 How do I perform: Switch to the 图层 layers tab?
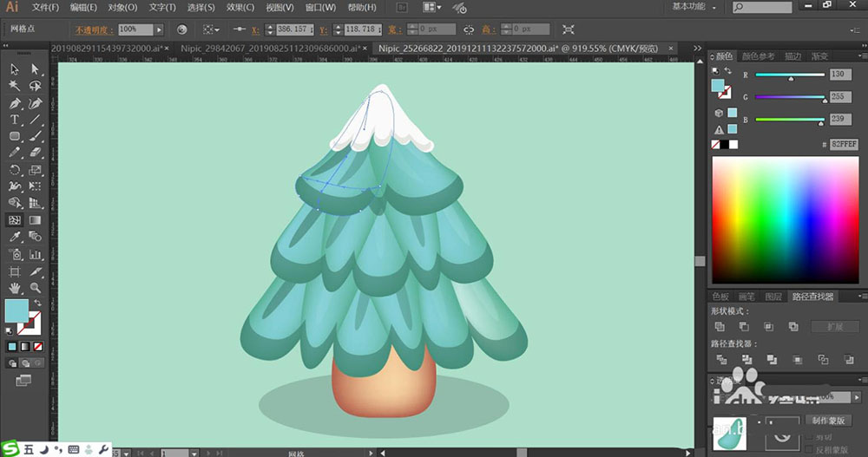[773, 297]
